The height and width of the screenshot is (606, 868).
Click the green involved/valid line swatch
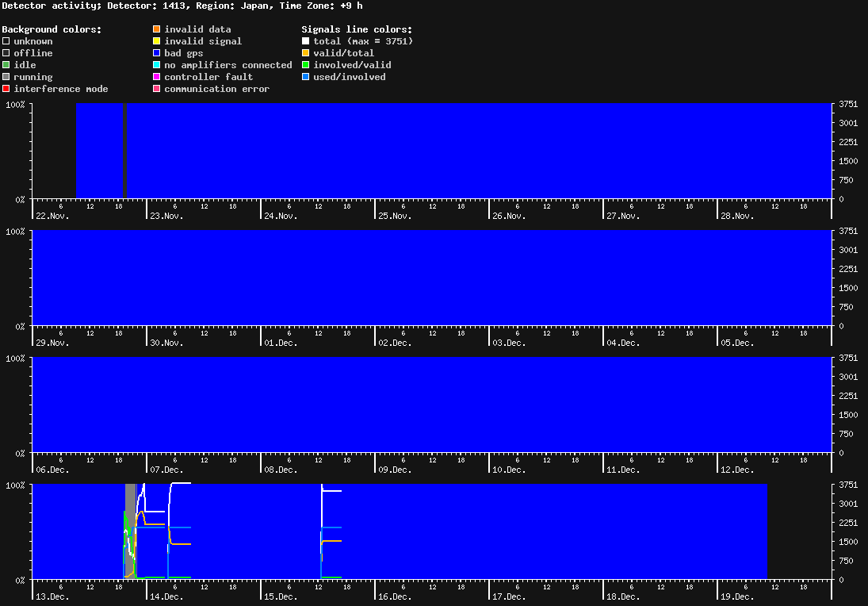coord(306,65)
